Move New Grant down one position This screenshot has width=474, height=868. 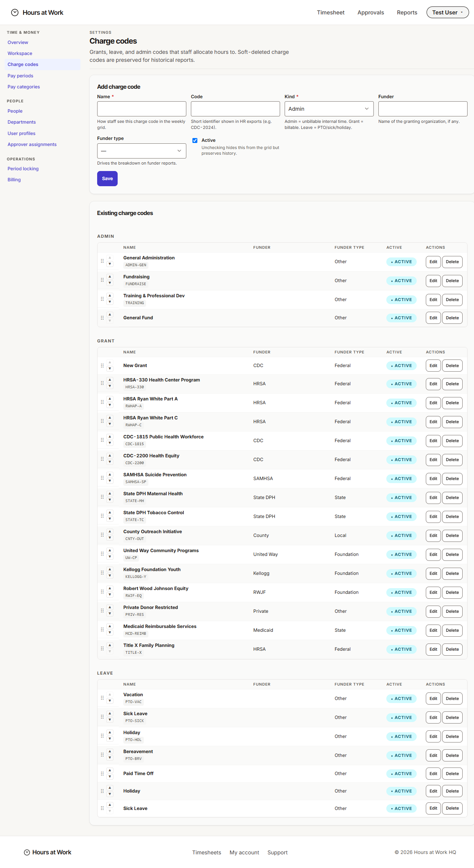point(110,369)
